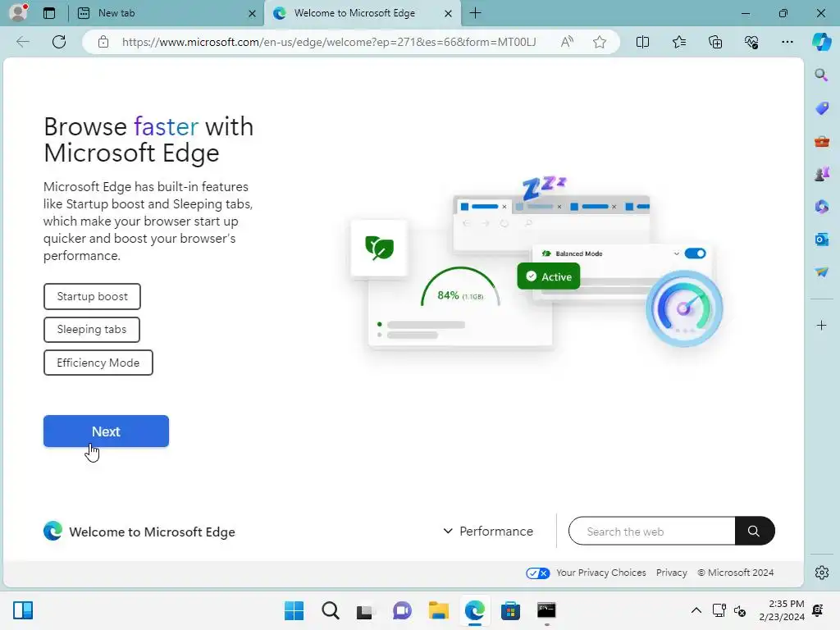Add this page to favorites star

(x=600, y=42)
